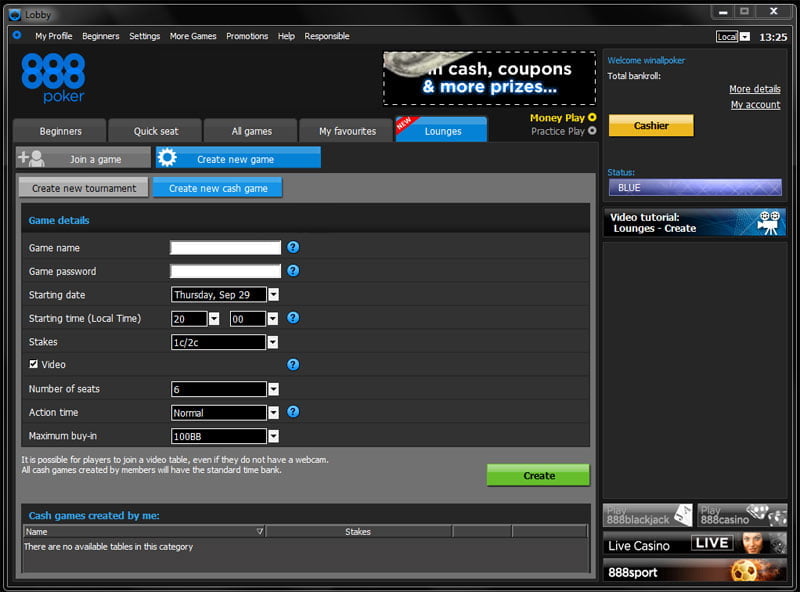Image resolution: width=800 pixels, height=592 pixels.
Task: Select Practice Play mode
Action: [592, 131]
